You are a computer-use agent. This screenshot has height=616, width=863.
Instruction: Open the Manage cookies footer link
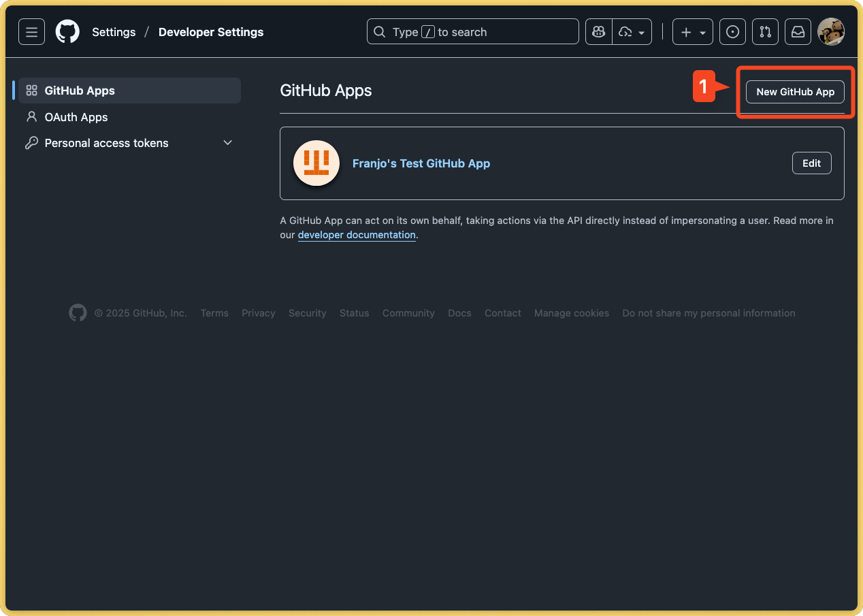pyautogui.click(x=571, y=312)
